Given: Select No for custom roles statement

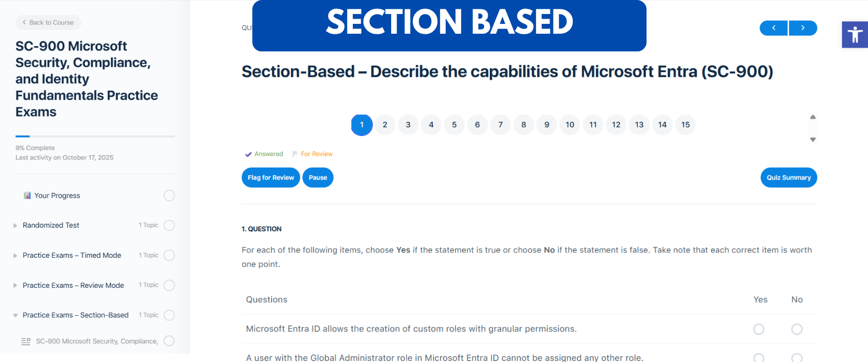Looking at the screenshot, I should coord(797,329).
